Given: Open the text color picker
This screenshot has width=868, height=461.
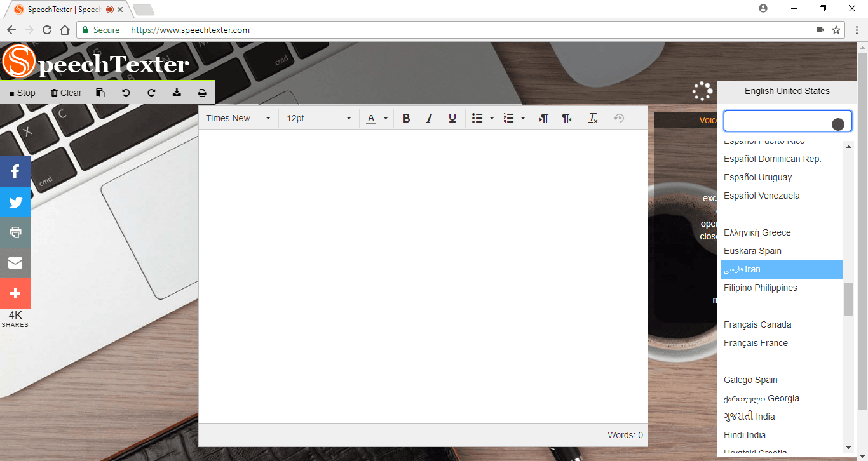Looking at the screenshot, I should 386,118.
